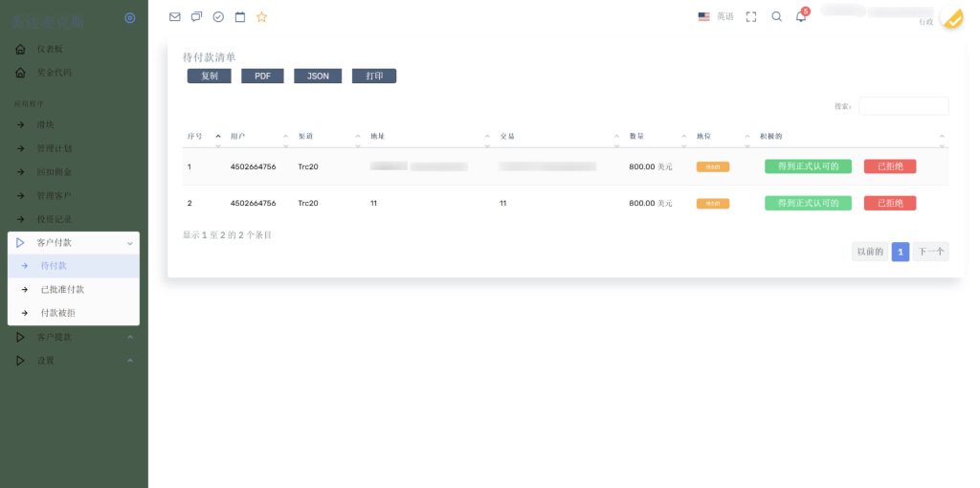Click the PDF export button
This screenshot has height=488, width=980.
point(262,76)
